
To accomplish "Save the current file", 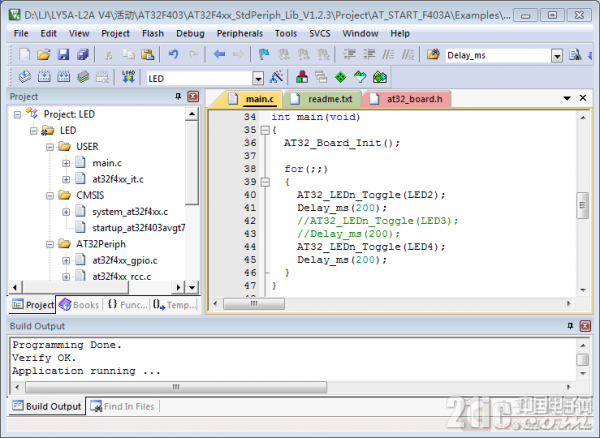I will point(63,55).
